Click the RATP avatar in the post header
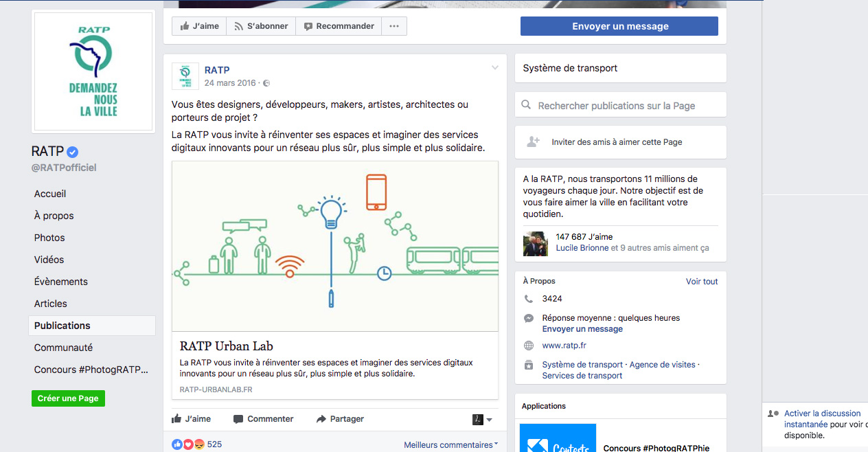868x452 pixels. [185, 76]
